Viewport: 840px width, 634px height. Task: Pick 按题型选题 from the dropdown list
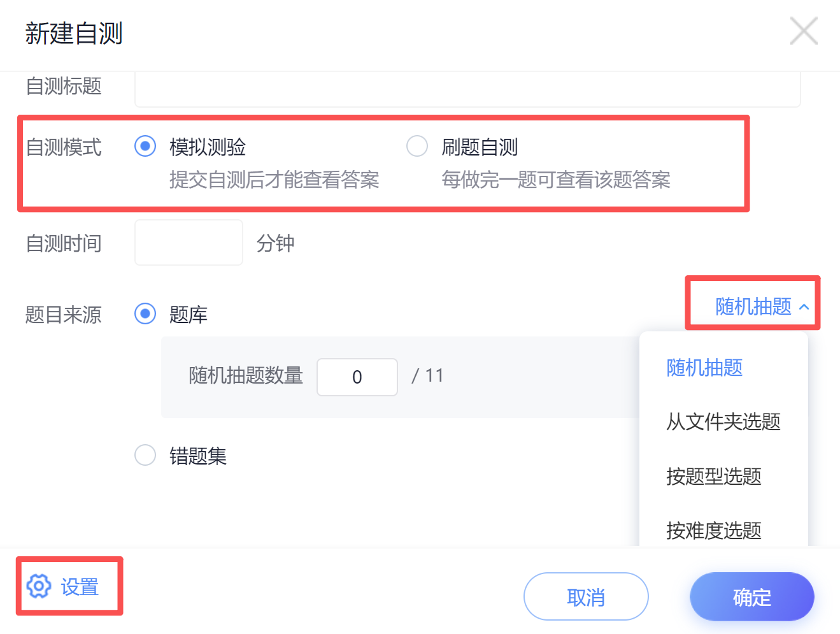[714, 476]
